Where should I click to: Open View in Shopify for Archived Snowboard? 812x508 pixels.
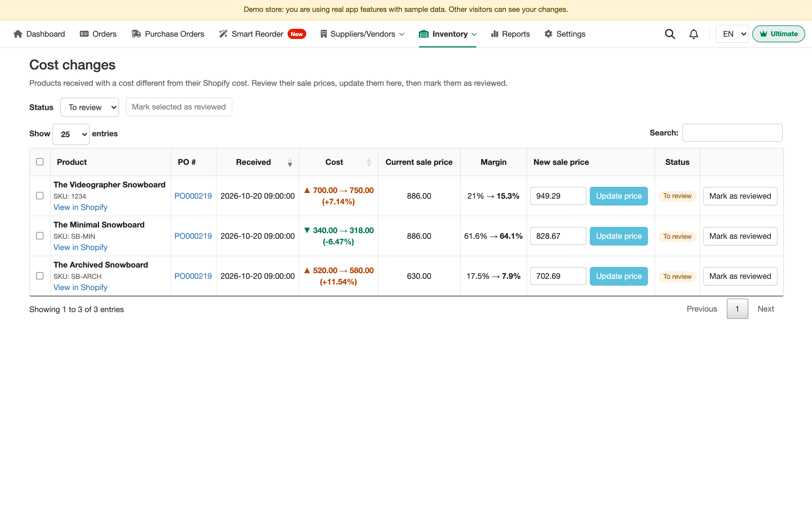(80, 287)
